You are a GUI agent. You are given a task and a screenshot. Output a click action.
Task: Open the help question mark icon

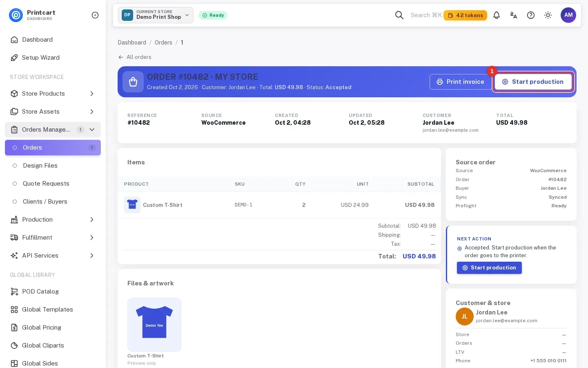tap(531, 15)
